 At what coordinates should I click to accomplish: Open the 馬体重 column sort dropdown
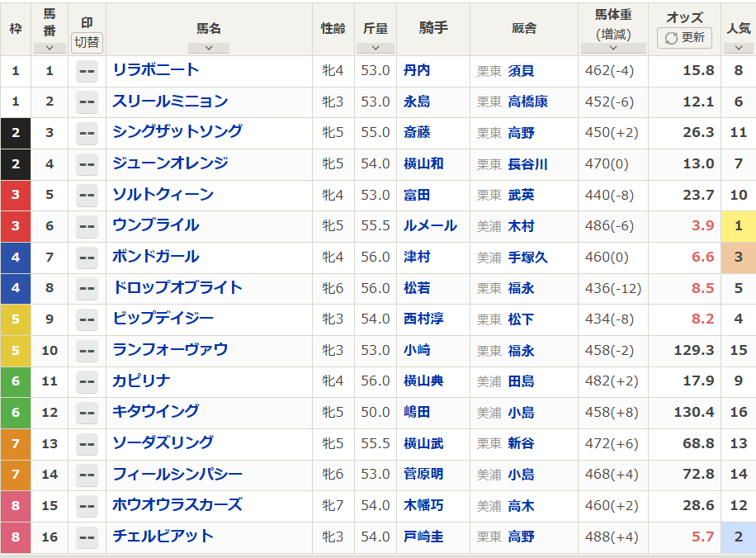[x=612, y=48]
